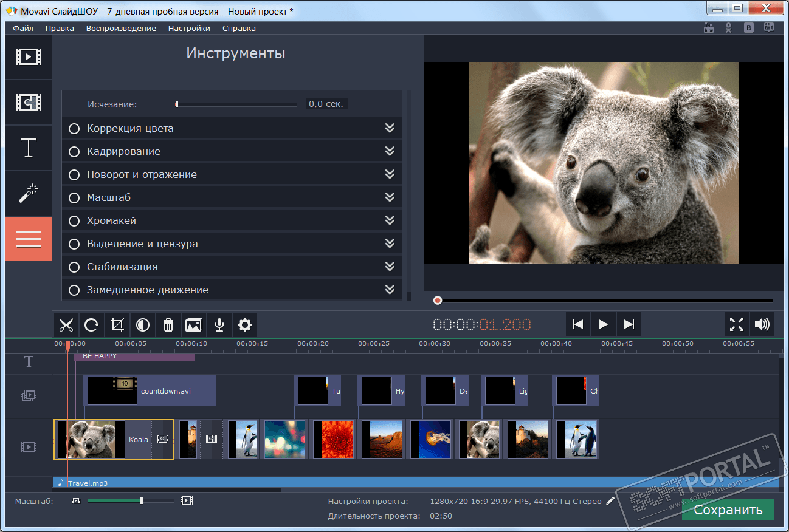
Task: Adjust the Масштаб timeline zoom slider
Action: pyautogui.click(x=131, y=500)
